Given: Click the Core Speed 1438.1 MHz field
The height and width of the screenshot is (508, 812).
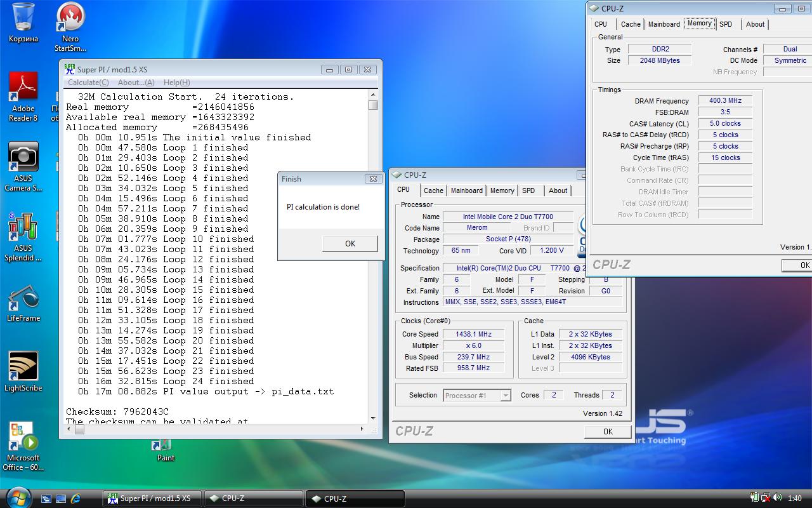Looking at the screenshot, I should pos(473,334).
